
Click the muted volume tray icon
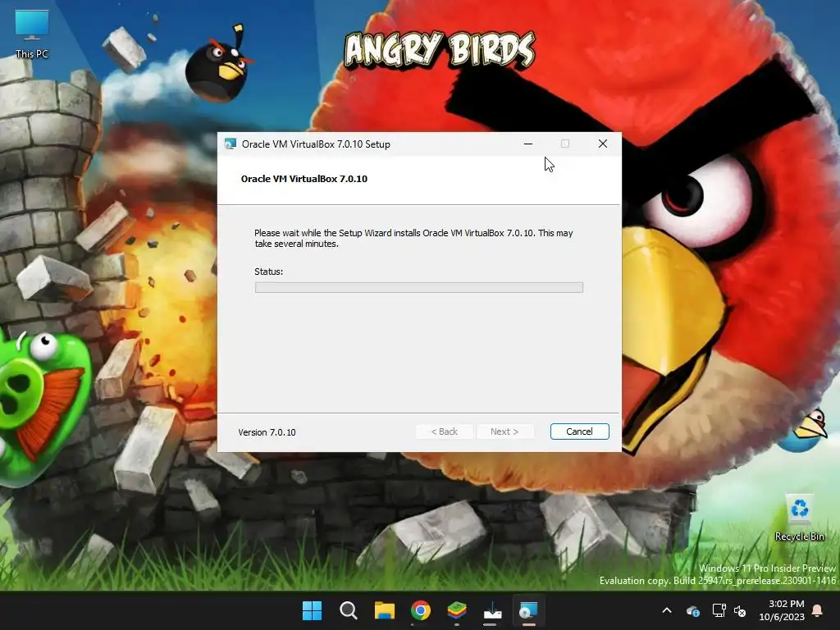pos(741,610)
